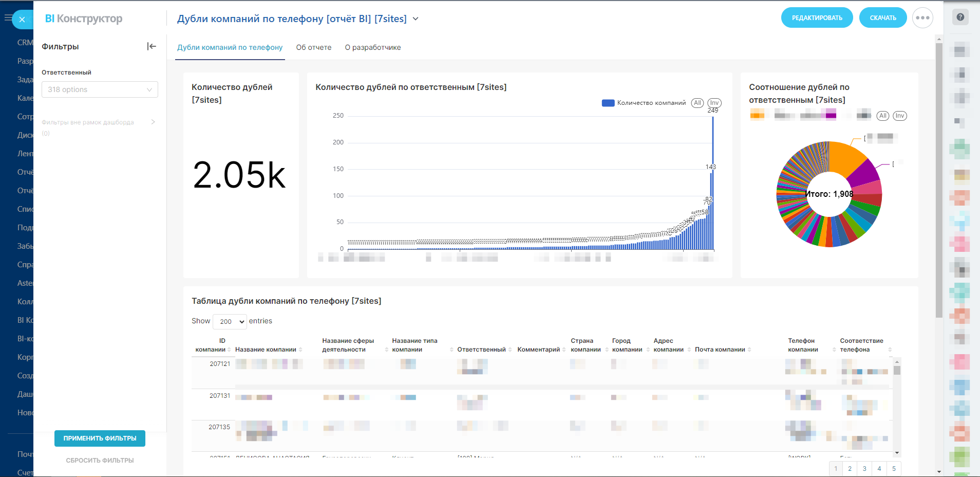Expand the report title dropdown chevron
The height and width of the screenshot is (477, 980).
point(416,19)
